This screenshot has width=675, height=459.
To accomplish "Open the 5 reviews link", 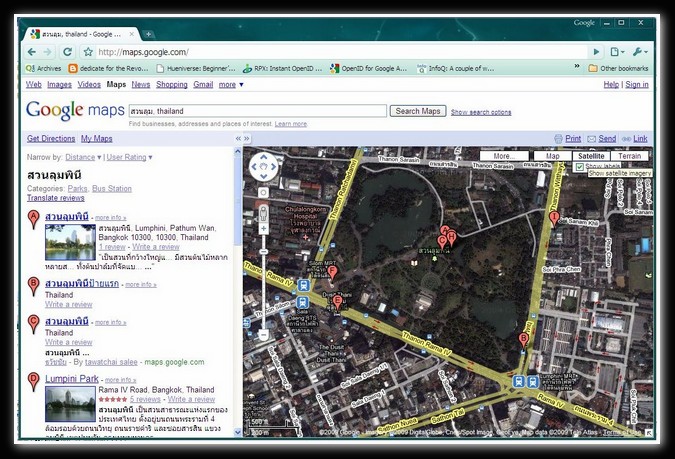I will [x=145, y=400].
